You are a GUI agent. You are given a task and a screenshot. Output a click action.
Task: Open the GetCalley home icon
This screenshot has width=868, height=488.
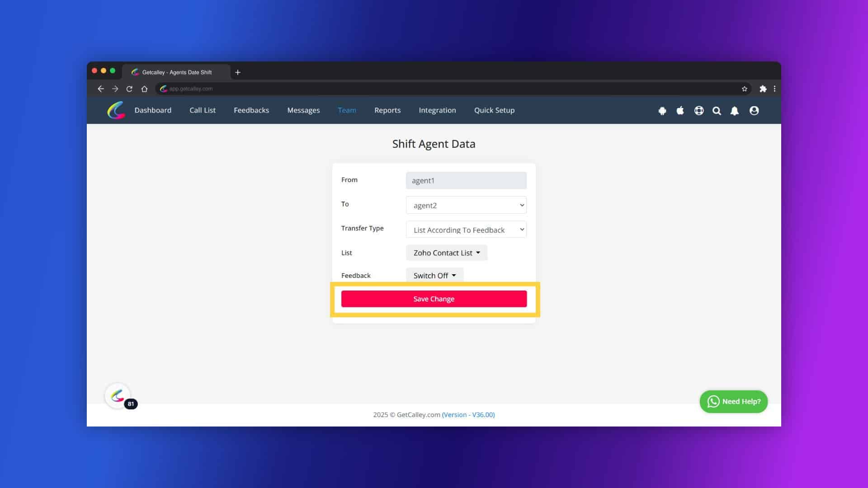tap(116, 110)
